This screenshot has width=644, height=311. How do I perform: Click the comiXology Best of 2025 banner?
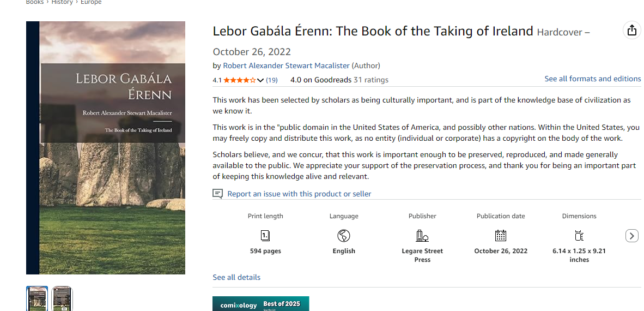point(260,304)
